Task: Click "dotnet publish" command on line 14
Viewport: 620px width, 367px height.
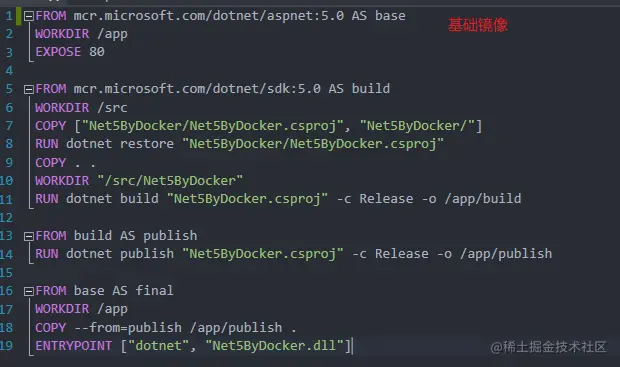Action: pyautogui.click(x=120, y=254)
